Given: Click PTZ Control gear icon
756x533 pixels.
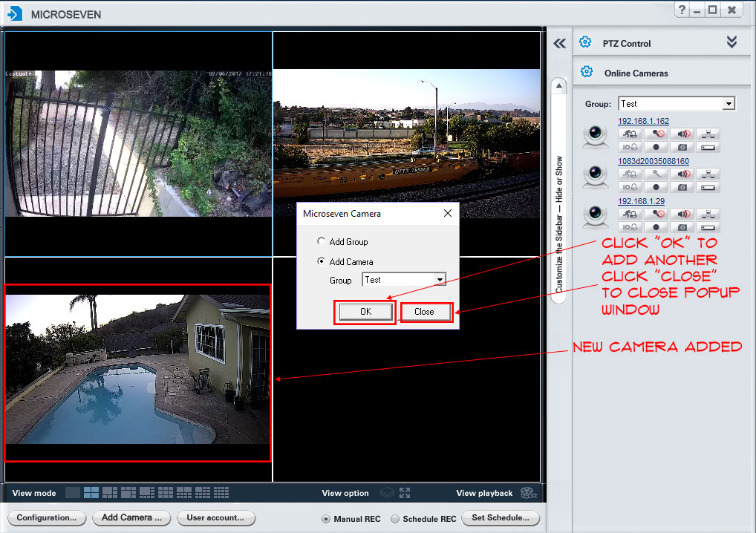Looking at the screenshot, I should [585, 42].
